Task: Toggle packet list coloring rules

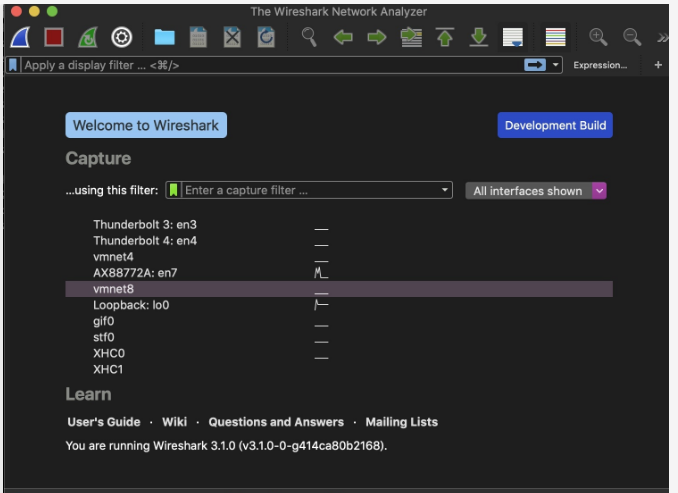Action: coord(556,37)
